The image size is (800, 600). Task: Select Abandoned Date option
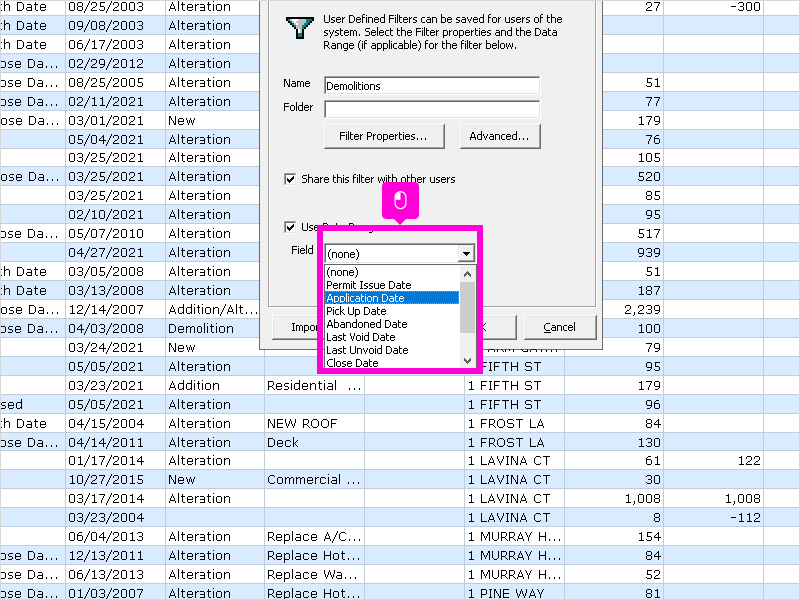(x=392, y=324)
